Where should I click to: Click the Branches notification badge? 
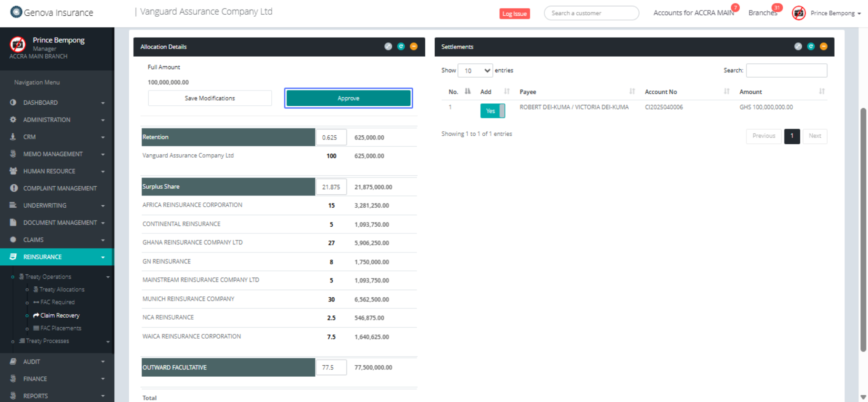[x=777, y=8]
